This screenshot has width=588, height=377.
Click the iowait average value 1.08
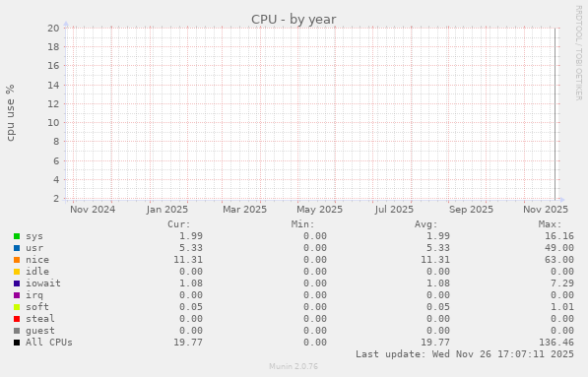pos(438,283)
